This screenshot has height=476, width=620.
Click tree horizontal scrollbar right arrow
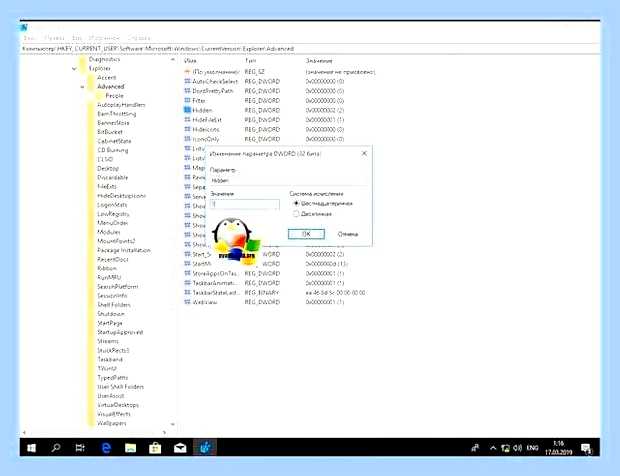(164, 433)
